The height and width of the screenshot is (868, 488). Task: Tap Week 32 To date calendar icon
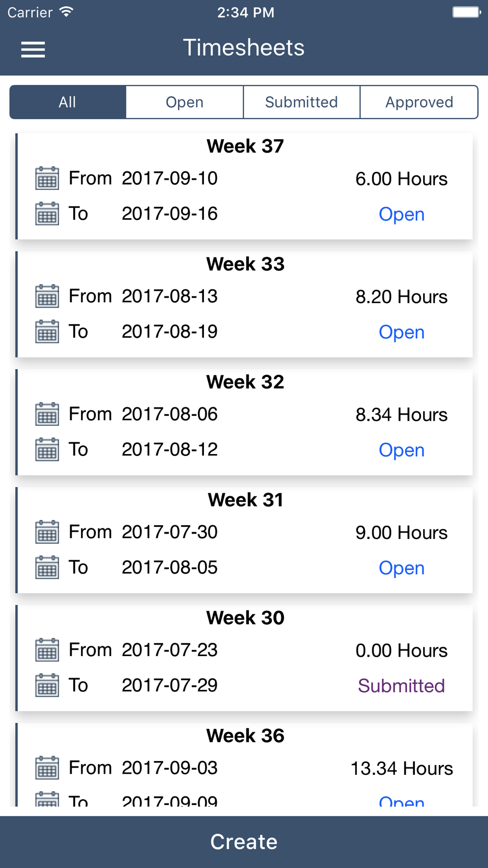[x=47, y=449]
